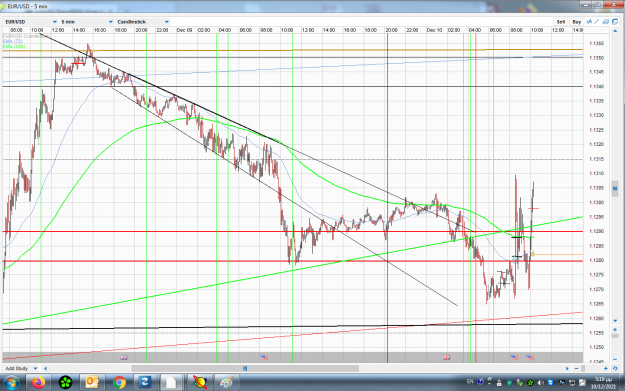Viewport: 625px width, 391px height.
Task: Toggle the hide drawings icon
Action: click(606, 22)
